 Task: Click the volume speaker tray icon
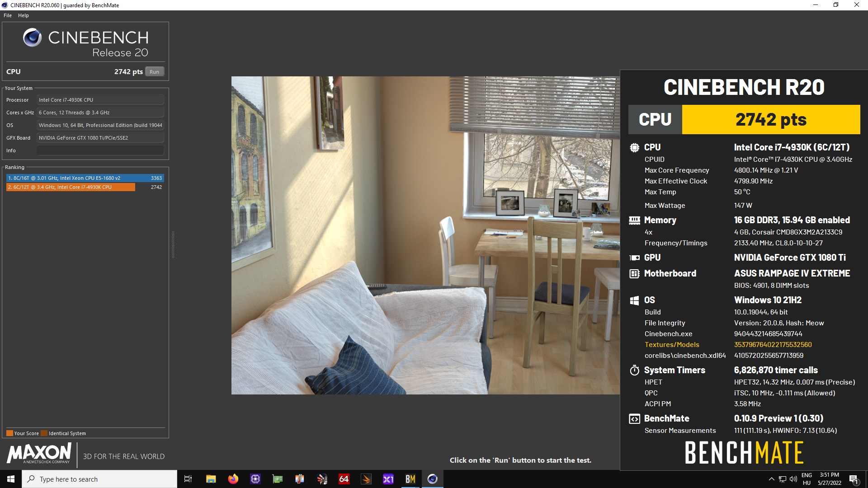[x=793, y=479]
